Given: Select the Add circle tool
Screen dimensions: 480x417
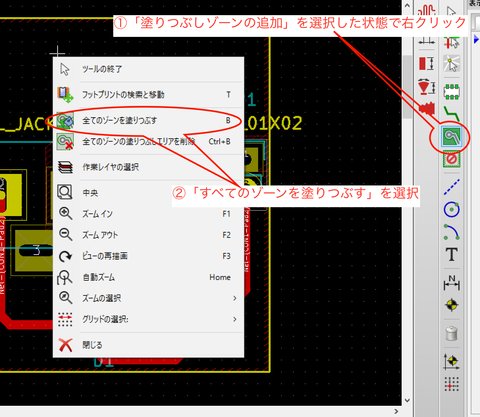Looking at the screenshot, I should (452, 209).
